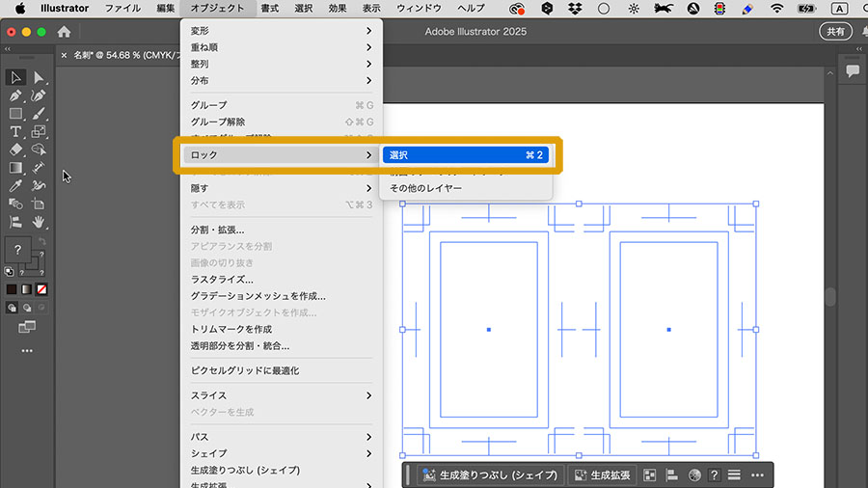Click the three-lines icon in task bar
This screenshot has width=868, height=488.
coord(734,474)
